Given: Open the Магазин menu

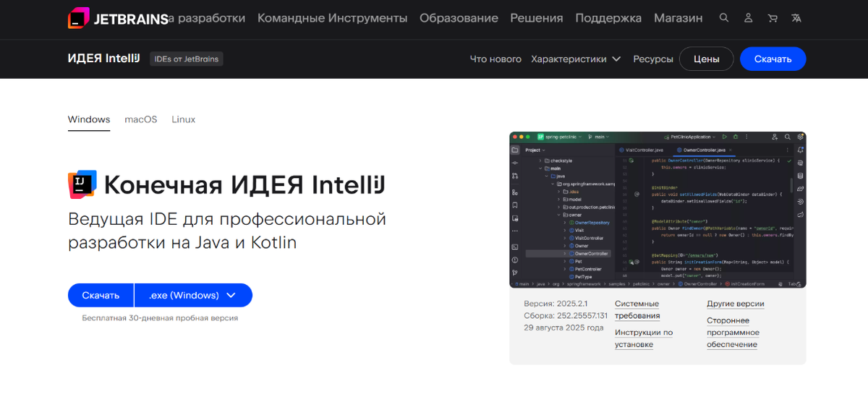Looking at the screenshot, I should point(678,18).
